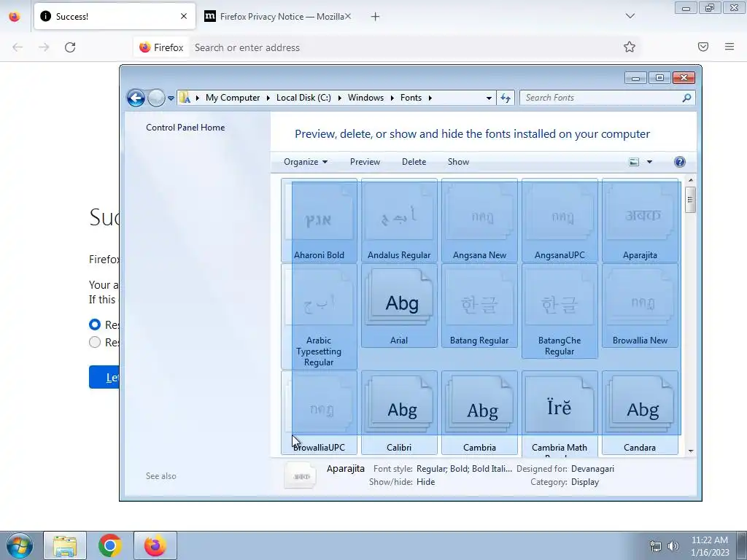The height and width of the screenshot is (560, 747).
Task: Select the Aparajita font icon in grid
Action: click(640, 220)
